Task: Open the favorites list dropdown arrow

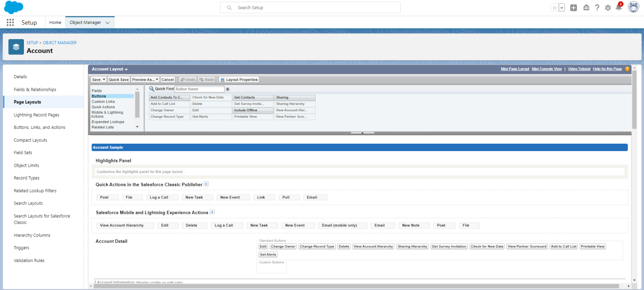Action: coord(562,7)
